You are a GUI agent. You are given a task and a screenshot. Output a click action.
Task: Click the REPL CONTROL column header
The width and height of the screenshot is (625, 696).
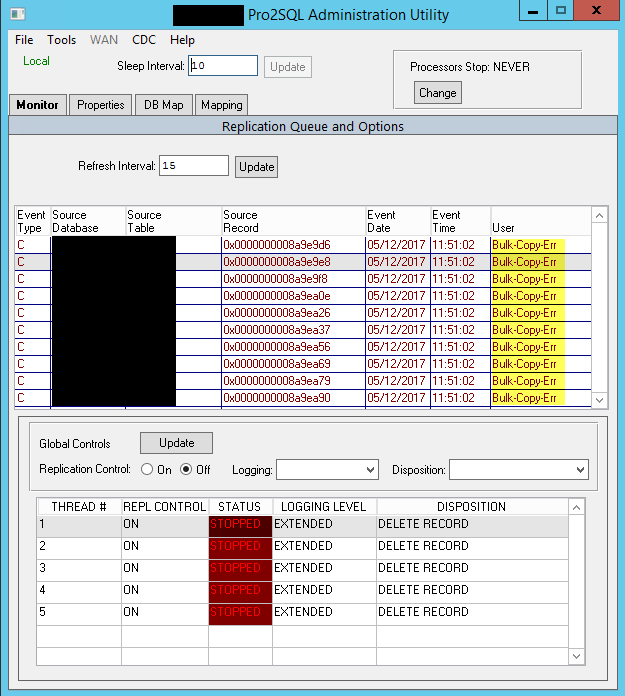pyautogui.click(x=165, y=507)
